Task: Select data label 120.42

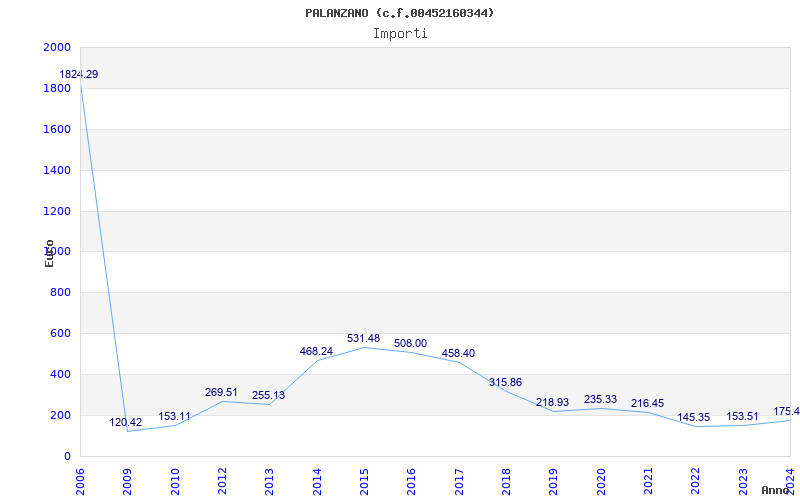Action: pyautogui.click(x=126, y=422)
